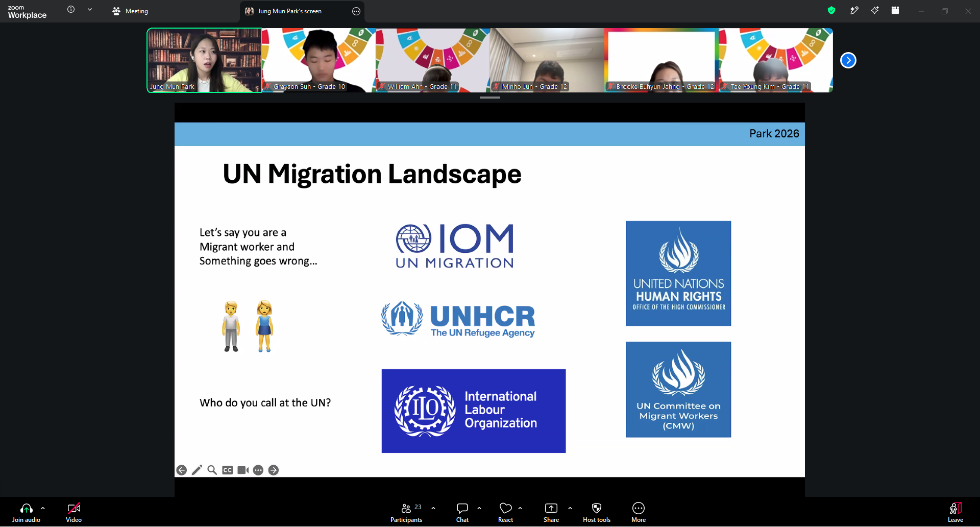Open slideshow zoom magnifier tool
Screen dimensions: 980x527
pos(212,470)
